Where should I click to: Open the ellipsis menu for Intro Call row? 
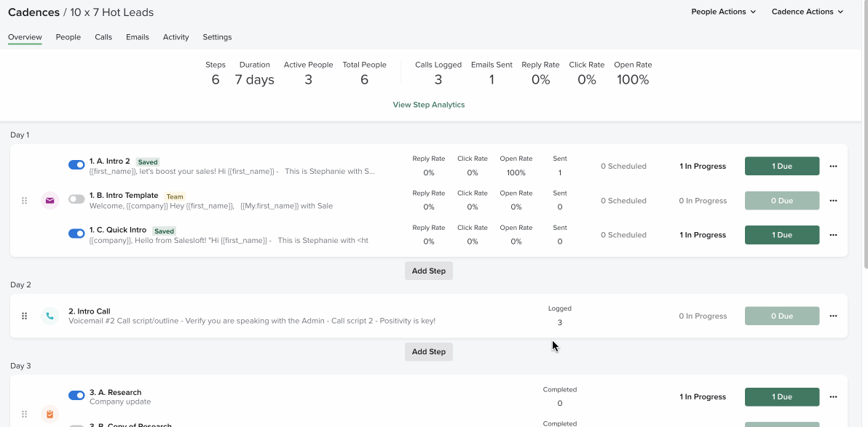coord(833,316)
